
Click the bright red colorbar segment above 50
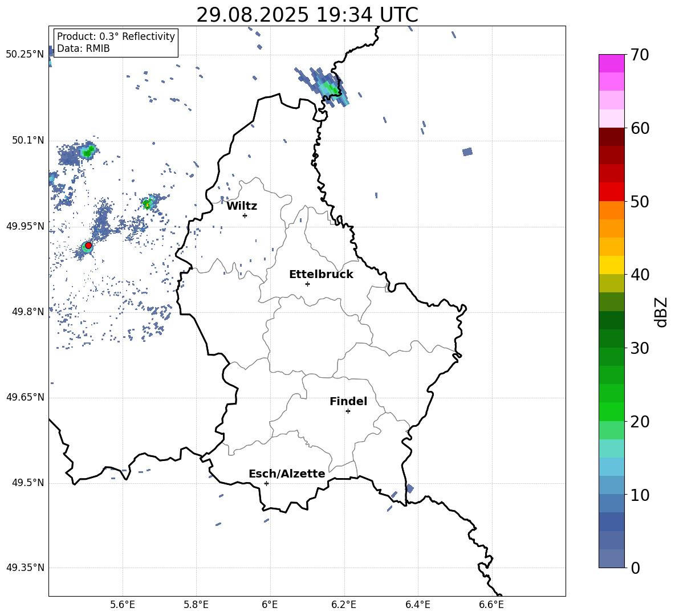pyautogui.click(x=612, y=192)
